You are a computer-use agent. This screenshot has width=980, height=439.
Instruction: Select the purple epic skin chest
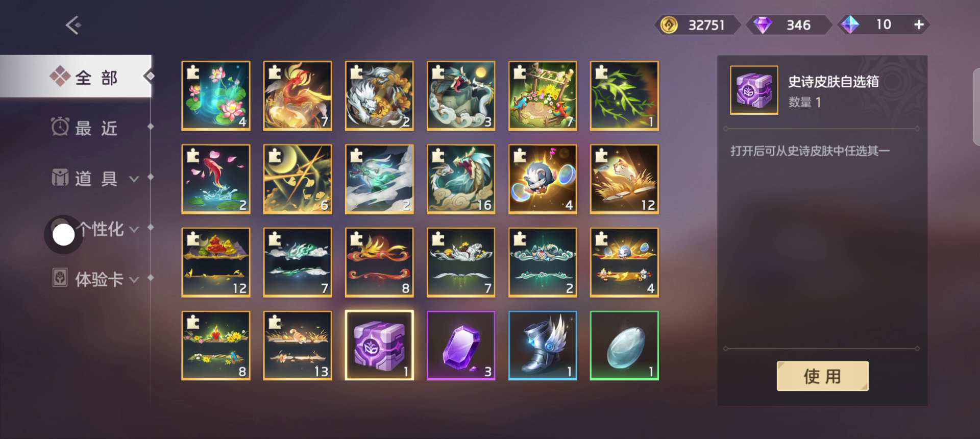379,345
